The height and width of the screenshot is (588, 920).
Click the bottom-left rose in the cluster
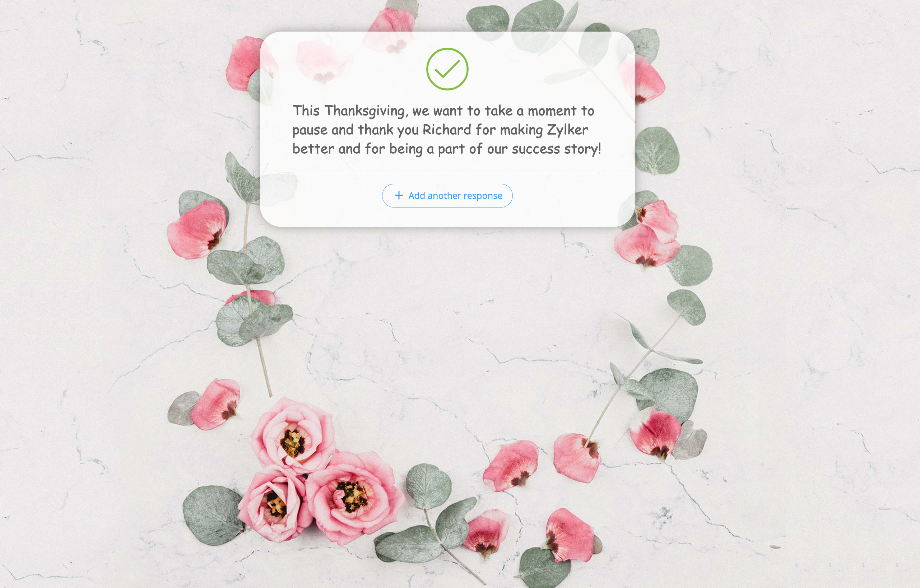273,504
